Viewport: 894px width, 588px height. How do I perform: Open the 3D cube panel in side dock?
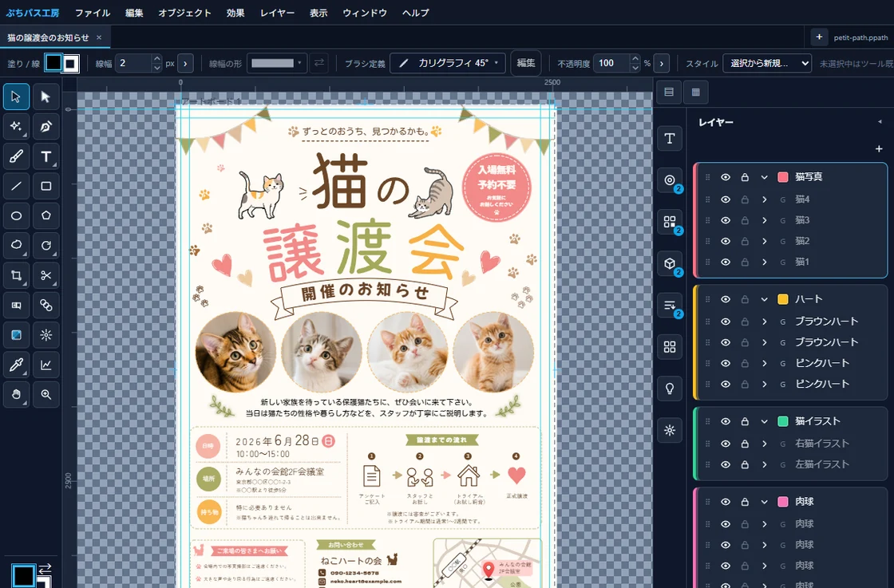point(670,263)
